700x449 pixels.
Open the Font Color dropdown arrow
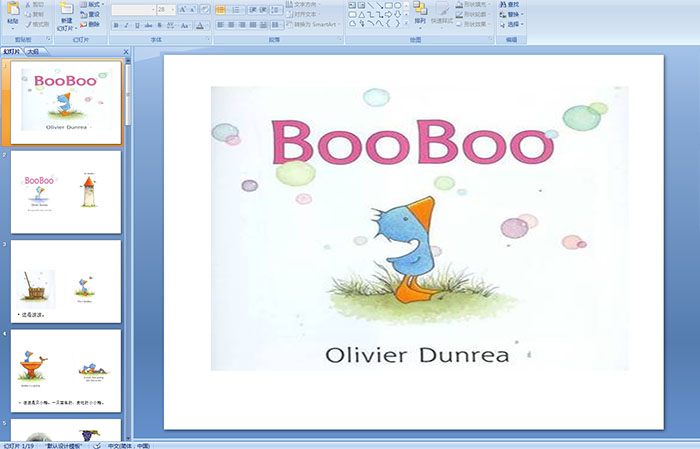pyautogui.click(x=207, y=26)
